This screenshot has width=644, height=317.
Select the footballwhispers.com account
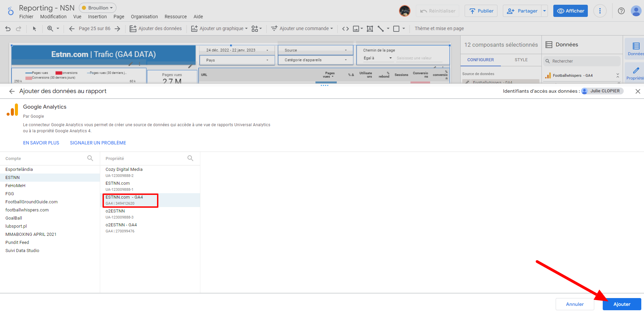pos(27,210)
